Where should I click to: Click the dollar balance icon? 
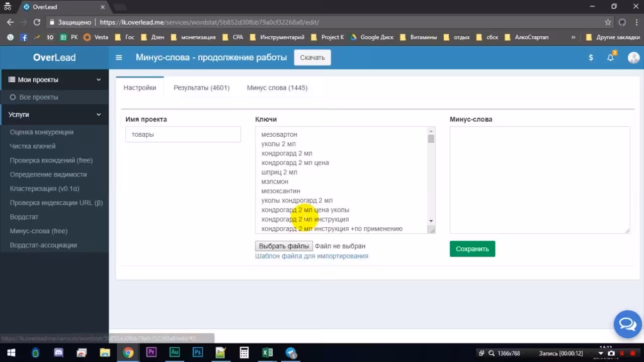coord(591,57)
